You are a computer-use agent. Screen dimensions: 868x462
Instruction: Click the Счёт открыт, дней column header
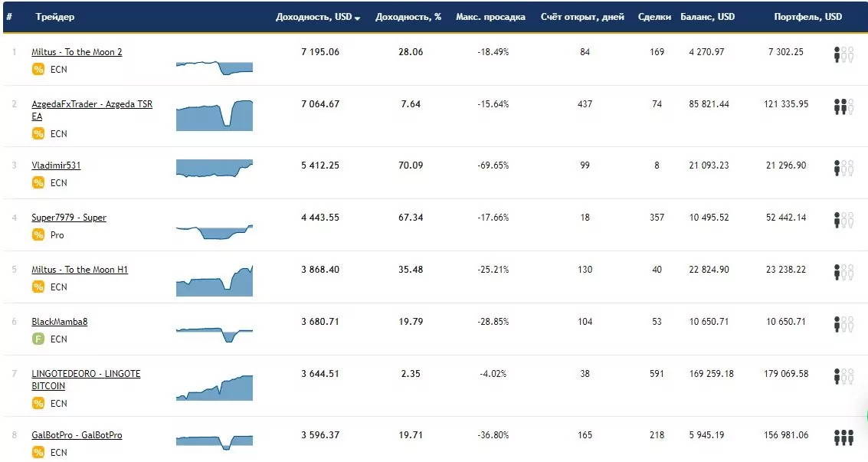tap(582, 17)
